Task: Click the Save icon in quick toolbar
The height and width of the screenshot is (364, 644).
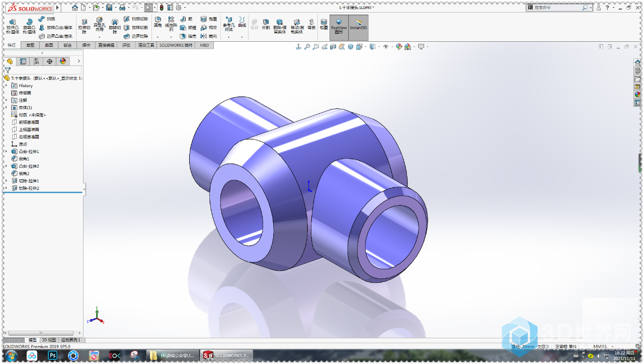Action: [x=109, y=8]
